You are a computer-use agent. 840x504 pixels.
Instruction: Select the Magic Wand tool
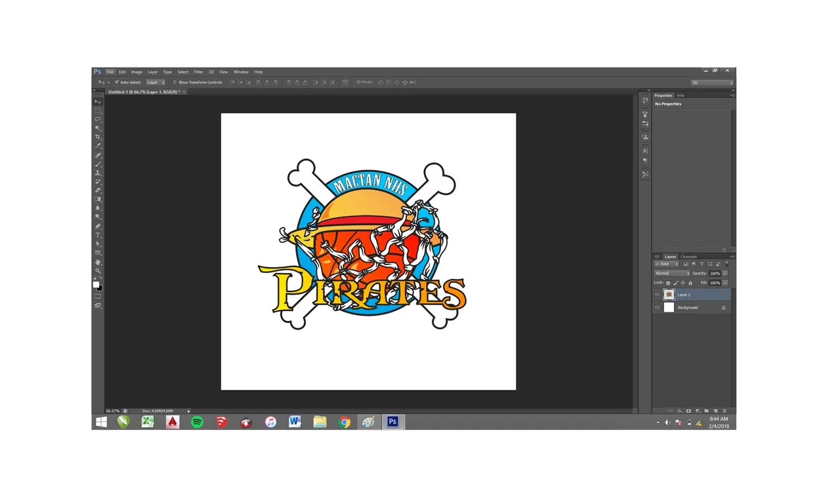(98, 128)
